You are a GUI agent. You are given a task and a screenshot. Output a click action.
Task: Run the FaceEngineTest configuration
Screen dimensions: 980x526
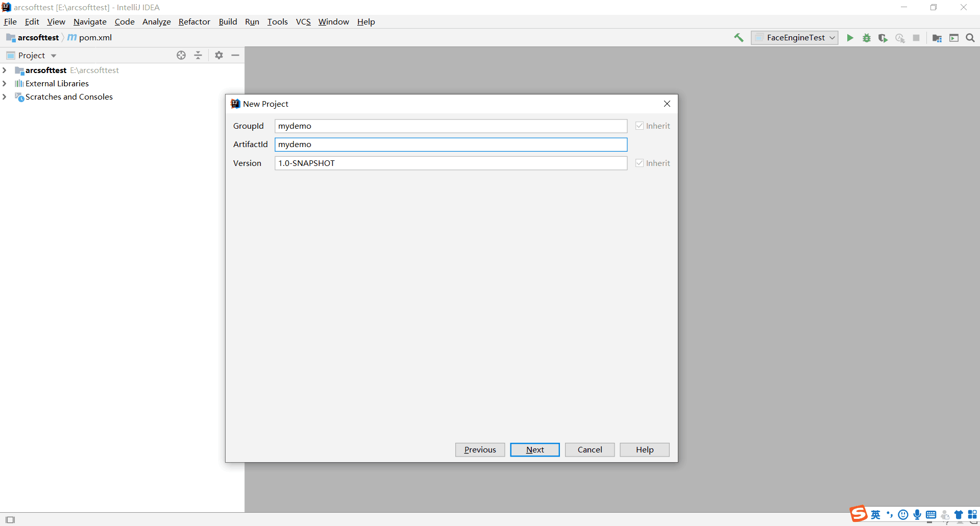point(849,38)
